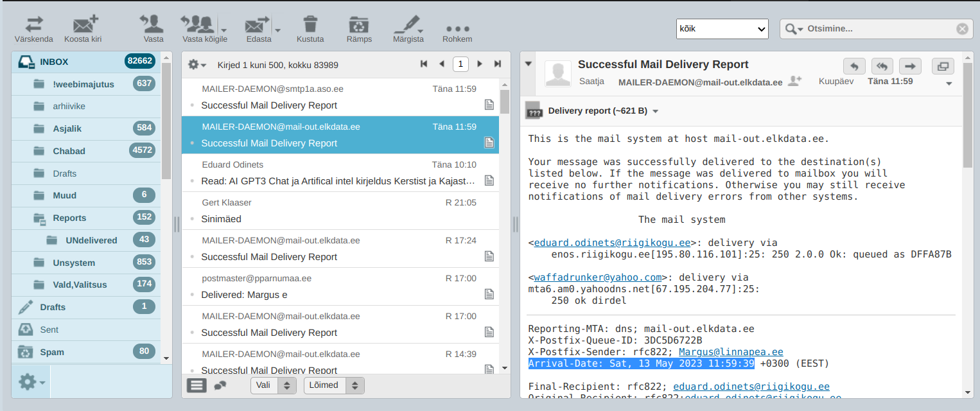Image resolution: width=980 pixels, height=411 pixels.
Task: Open delivery report received R 17:24
Action: (x=340, y=249)
